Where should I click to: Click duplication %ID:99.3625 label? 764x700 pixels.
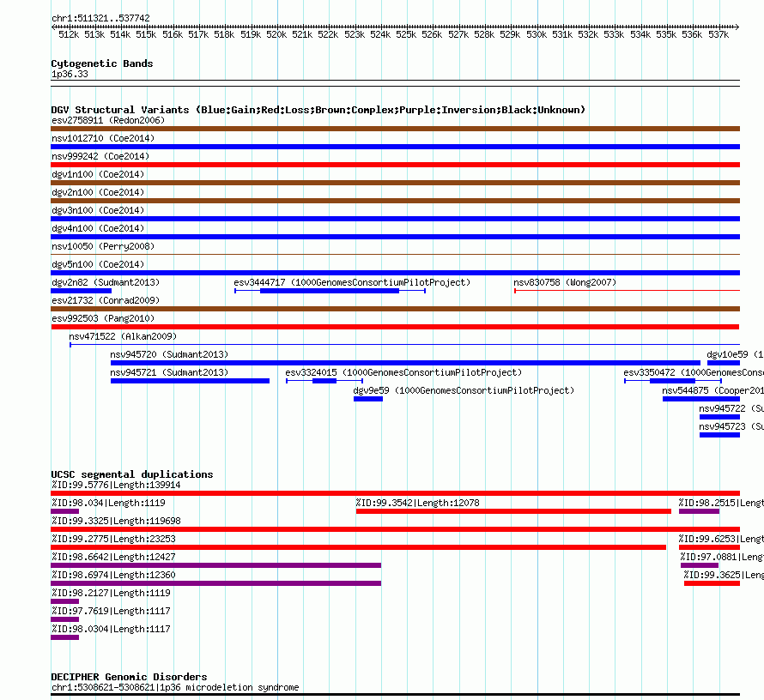tap(724, 575)
